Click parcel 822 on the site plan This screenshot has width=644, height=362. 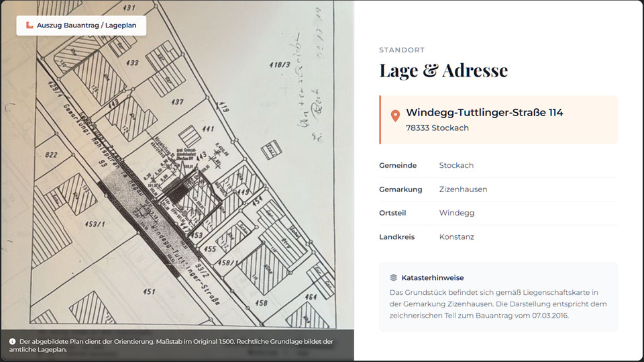(x=51, y=154)
